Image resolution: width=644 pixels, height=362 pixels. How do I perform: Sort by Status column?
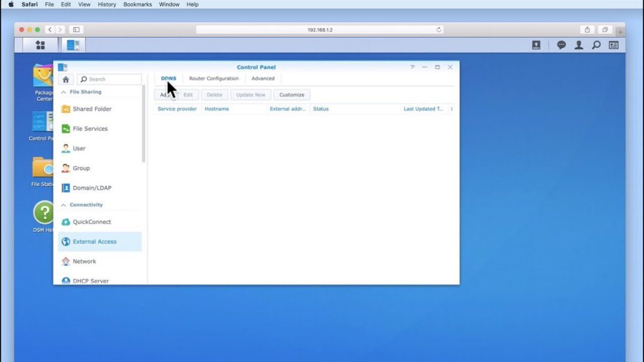point(355,109)
